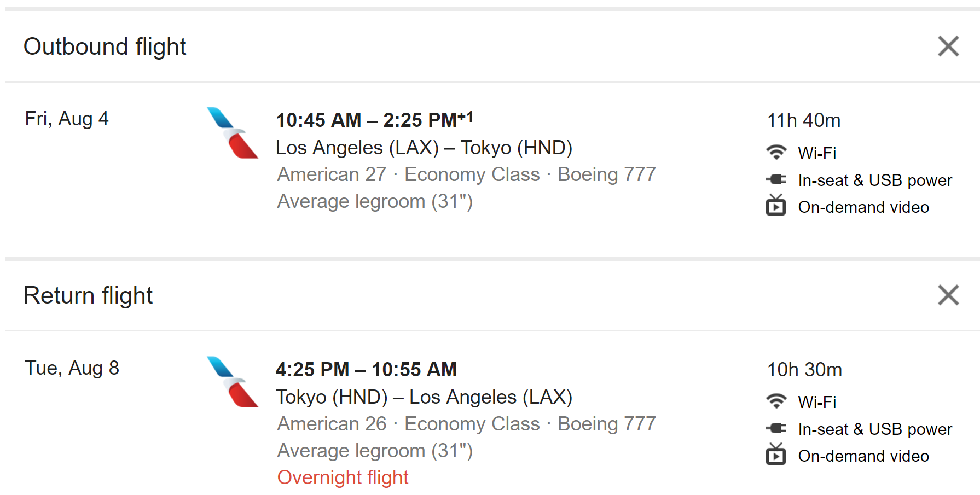980x495 pixels.
Task: Click the outbound on-demand video icon
Action: [776, 206]
